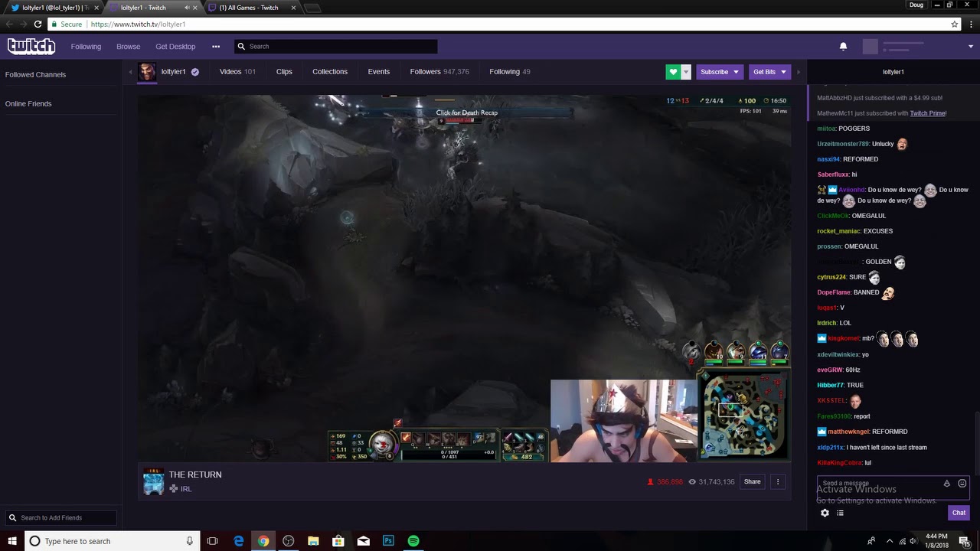Open the notifications bell icon

pyautogui.click(x=843, y=46)
